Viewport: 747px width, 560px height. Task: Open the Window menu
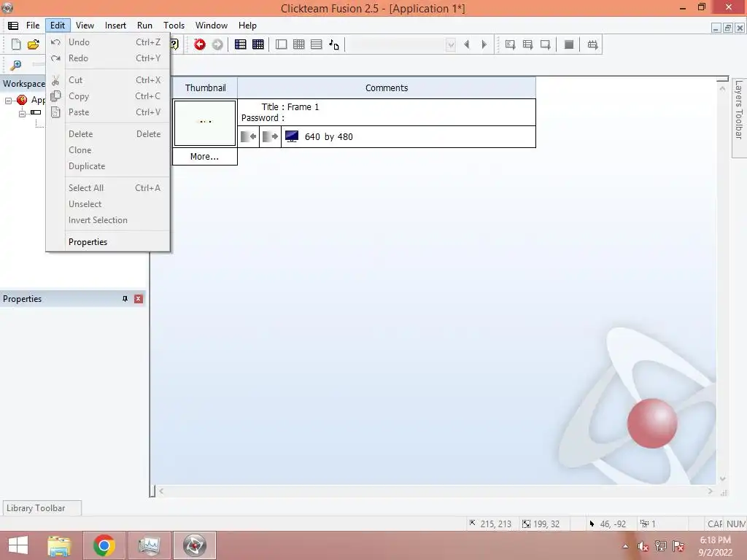[x=211, y=26]
